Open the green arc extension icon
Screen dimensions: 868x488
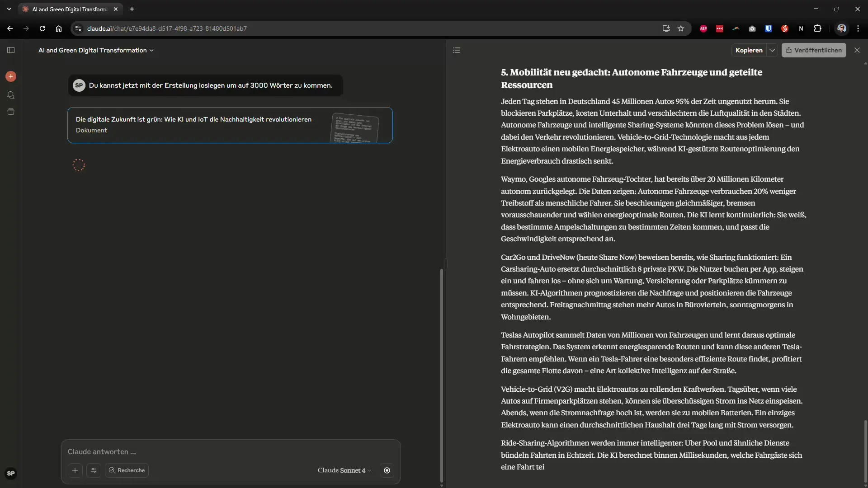tap(736, 28)
